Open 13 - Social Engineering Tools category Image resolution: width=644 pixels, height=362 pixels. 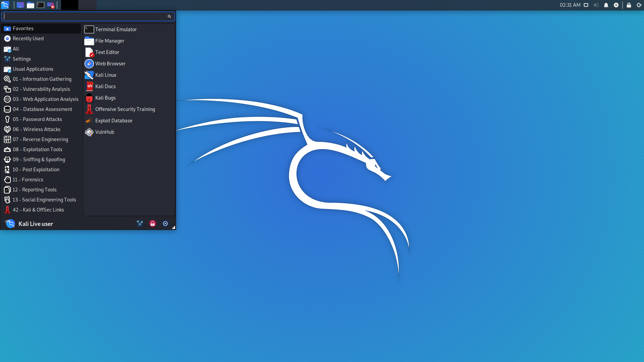coord(41,200)
